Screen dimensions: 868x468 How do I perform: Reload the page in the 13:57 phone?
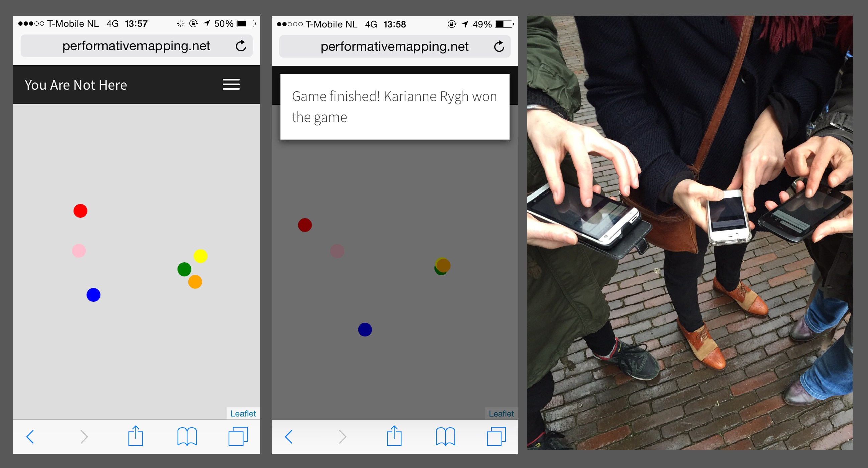point(240,46)
